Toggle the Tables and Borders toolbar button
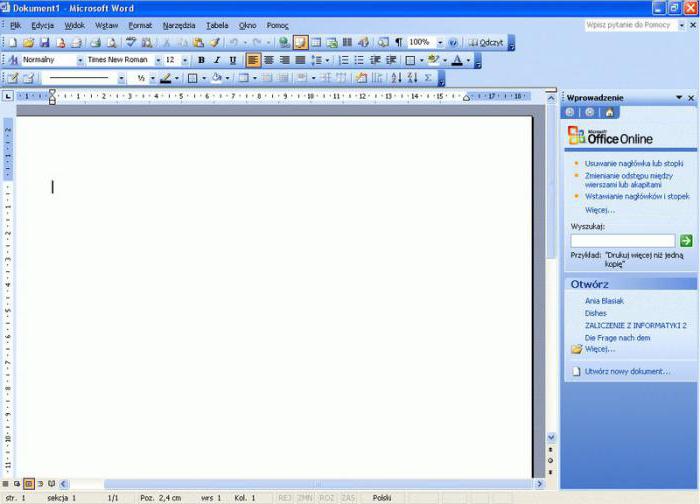Screen dimensions: 700x504 tap(300, 43)
